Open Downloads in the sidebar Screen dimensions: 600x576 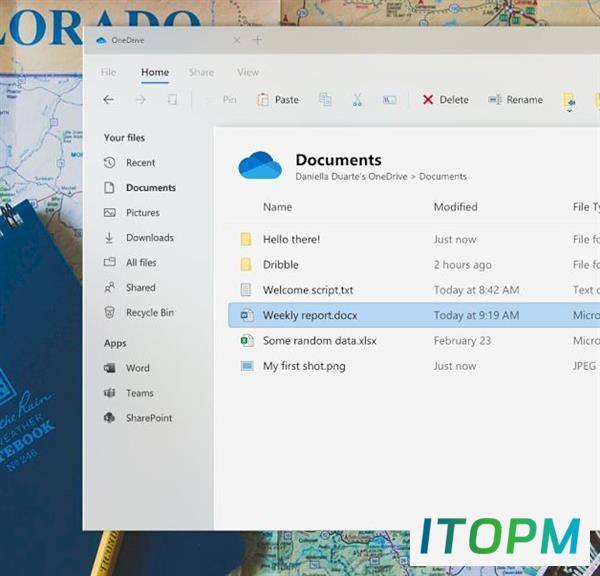click(139, 238)
